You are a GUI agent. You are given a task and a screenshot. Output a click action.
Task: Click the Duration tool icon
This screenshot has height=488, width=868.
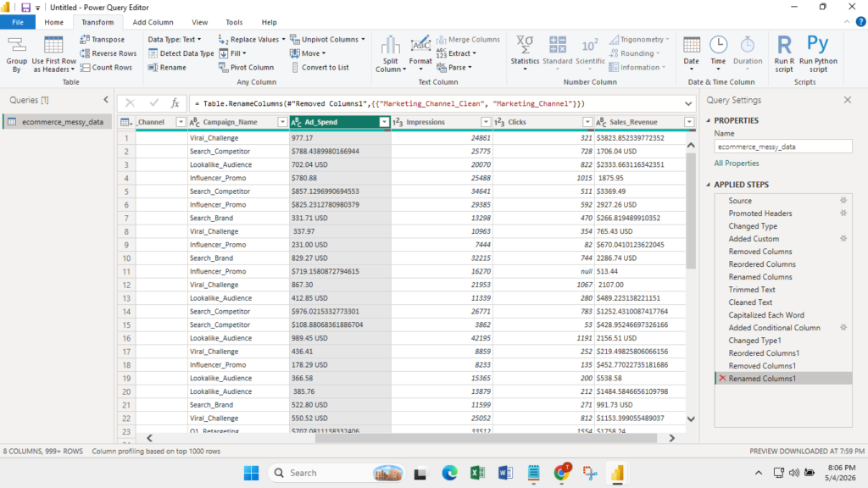coord(748,54)
